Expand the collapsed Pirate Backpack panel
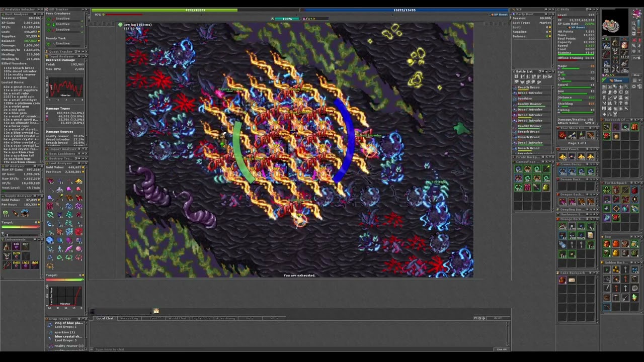 [x=550, y=157]
